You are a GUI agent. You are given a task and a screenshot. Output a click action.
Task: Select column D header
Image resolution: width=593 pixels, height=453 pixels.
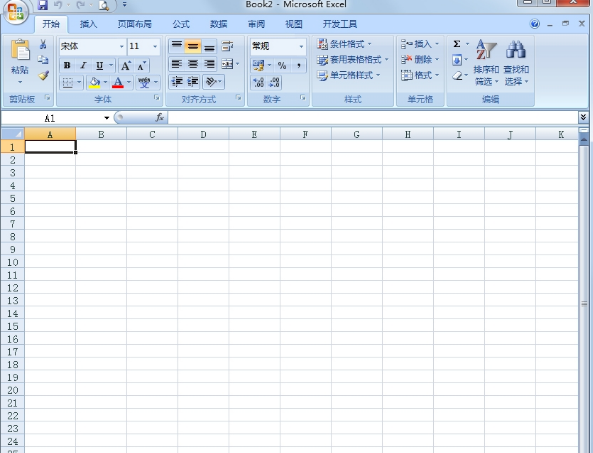tap(203, 134)
